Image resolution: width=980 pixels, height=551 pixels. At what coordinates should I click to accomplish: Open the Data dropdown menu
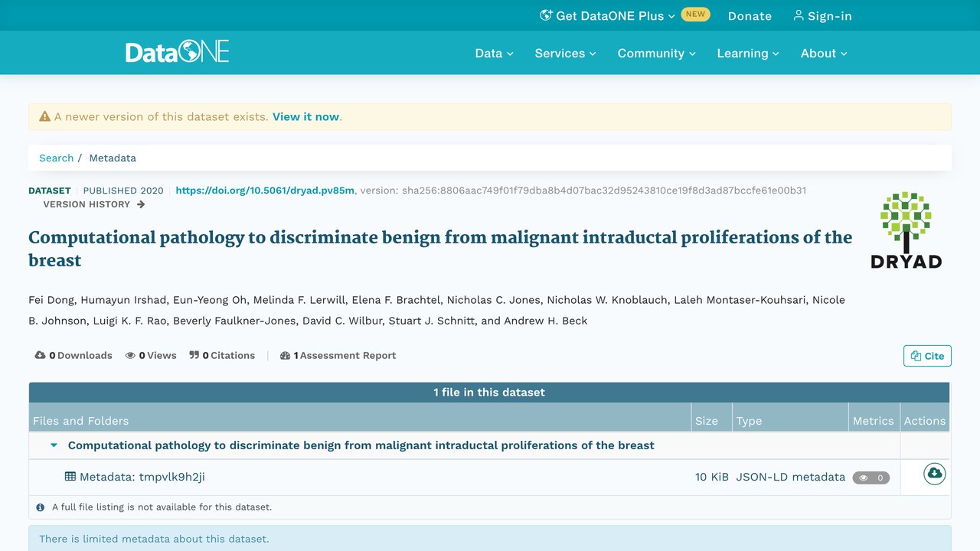pos(494,53)
